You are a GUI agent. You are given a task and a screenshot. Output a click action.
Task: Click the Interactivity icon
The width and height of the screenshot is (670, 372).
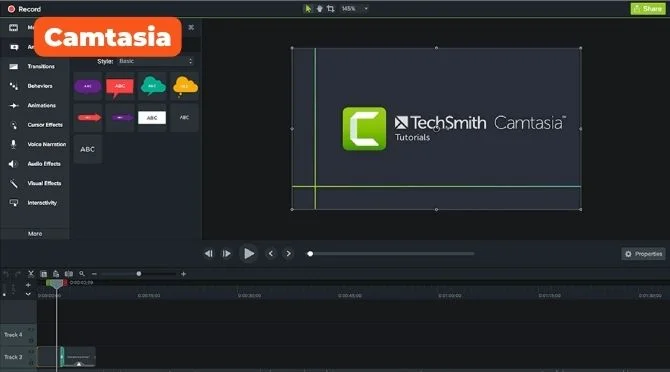tap(14, 203)
